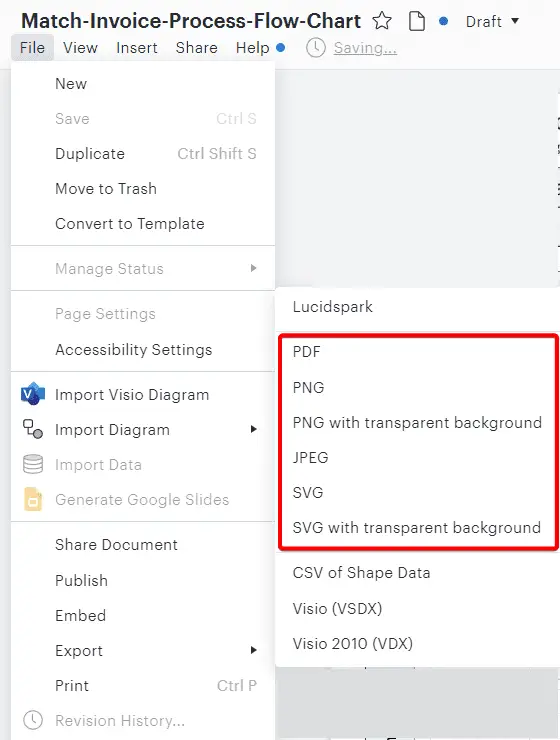
Task: Expand the Export submenu arrow
Action: 254,650
